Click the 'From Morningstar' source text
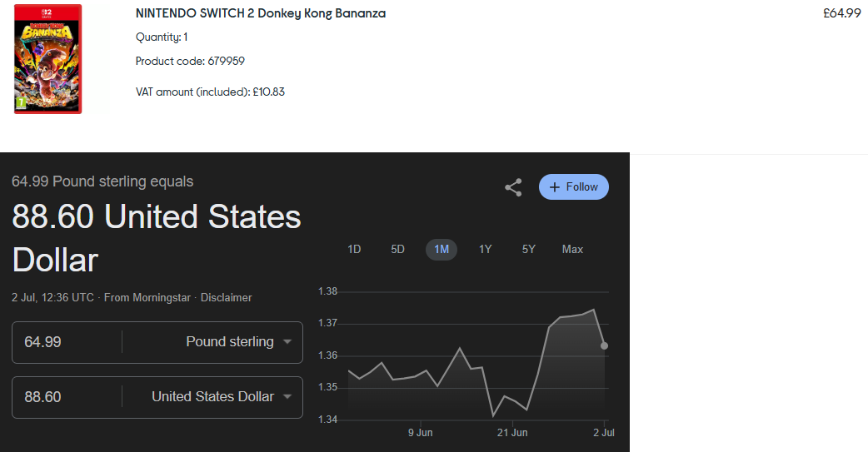The height and width of the screenshot is (452, 868). tap(147, 298)
